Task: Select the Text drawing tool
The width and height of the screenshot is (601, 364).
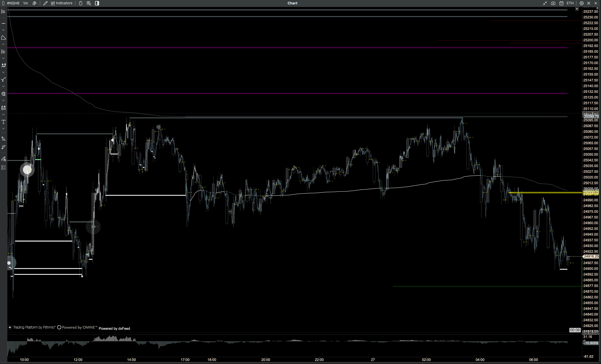Action: [3, 122]
